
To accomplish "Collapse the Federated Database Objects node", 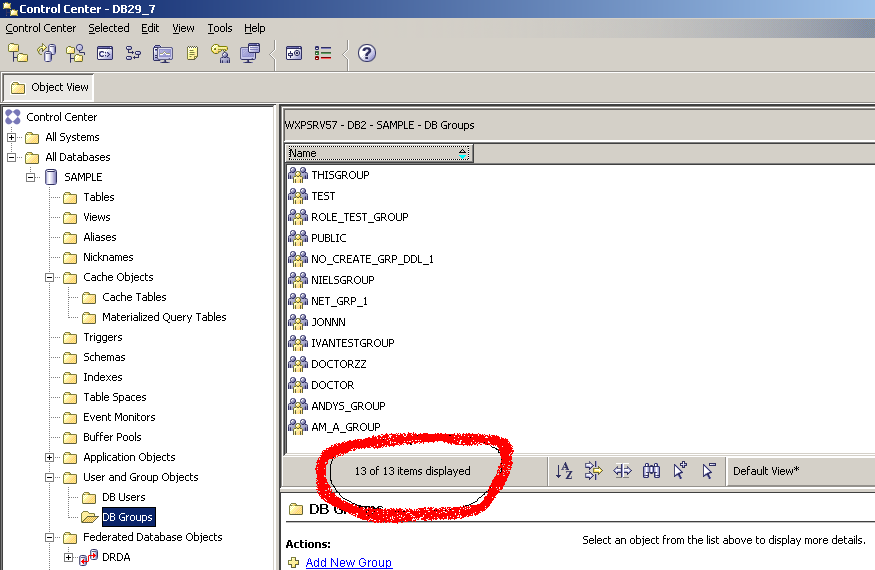I will click(x=50, y=537).
